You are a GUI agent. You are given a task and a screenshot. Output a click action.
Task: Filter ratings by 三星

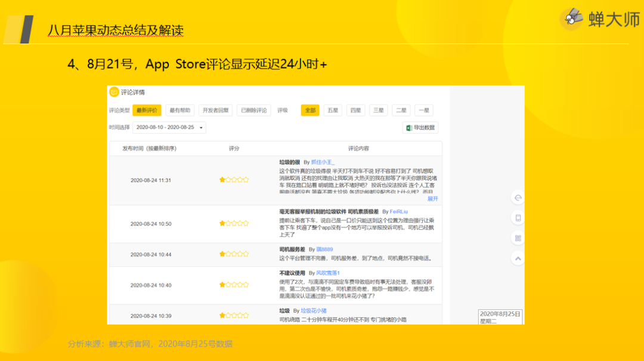coord(378,110)
